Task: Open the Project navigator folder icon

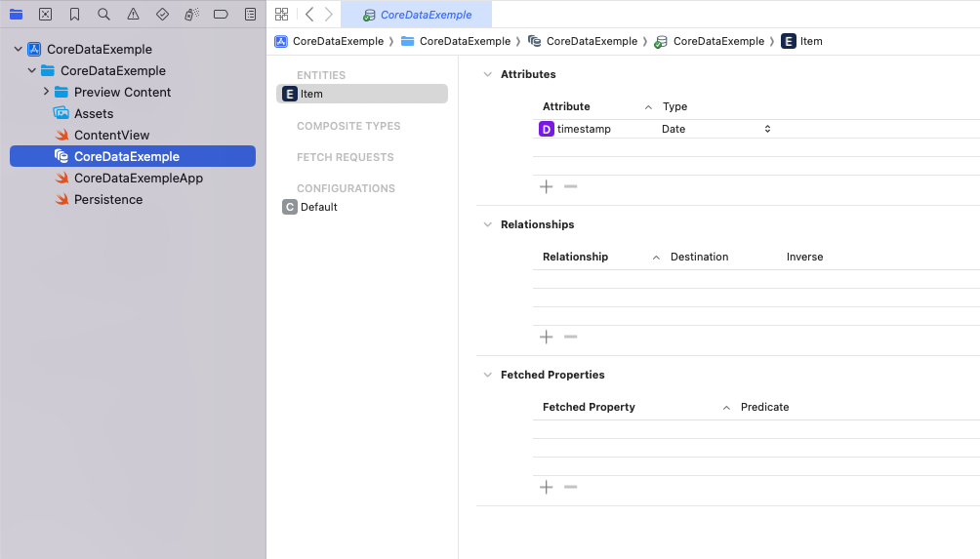Action: click(17, 14)
